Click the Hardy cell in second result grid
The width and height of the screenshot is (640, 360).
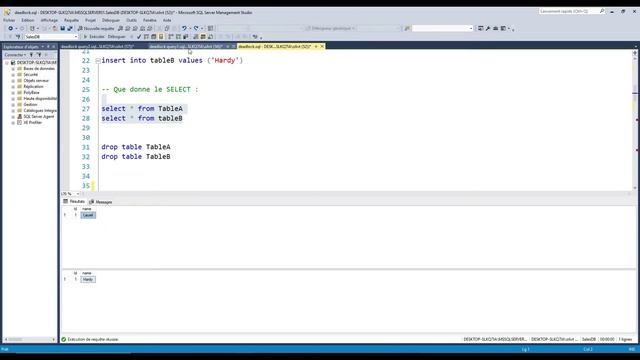88,280
